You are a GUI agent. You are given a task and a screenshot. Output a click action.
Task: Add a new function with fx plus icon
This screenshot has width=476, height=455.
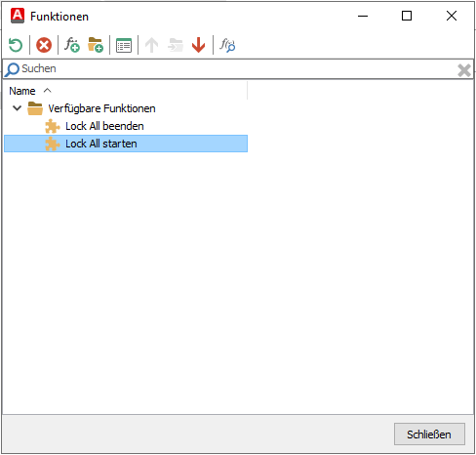pos(72,45)
